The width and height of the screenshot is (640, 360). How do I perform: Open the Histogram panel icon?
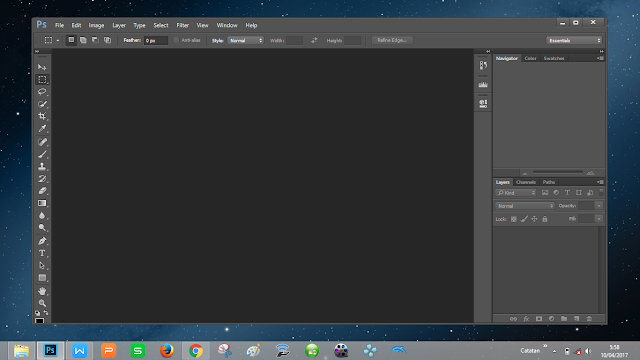483,84
